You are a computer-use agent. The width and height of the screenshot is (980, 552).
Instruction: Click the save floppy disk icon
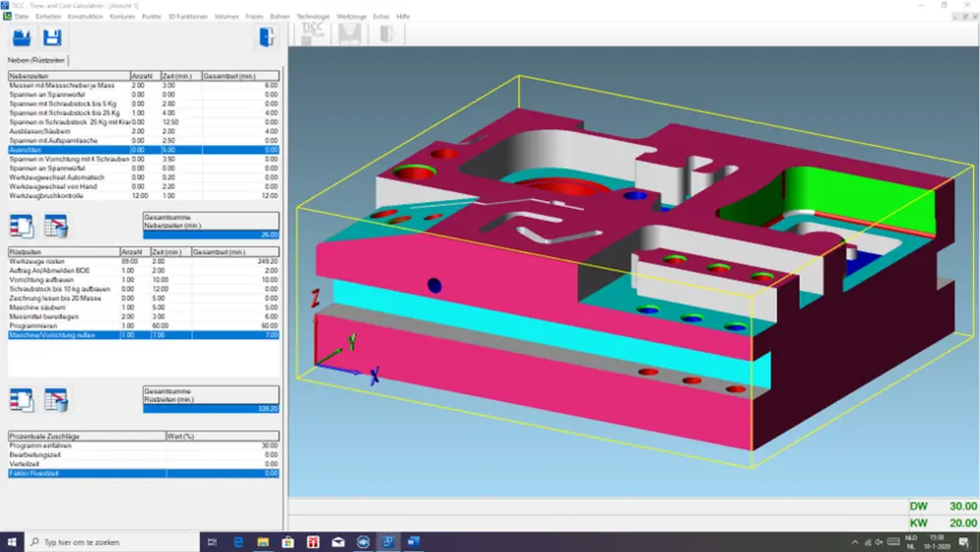pyautogui.click(x=53, y=38)
